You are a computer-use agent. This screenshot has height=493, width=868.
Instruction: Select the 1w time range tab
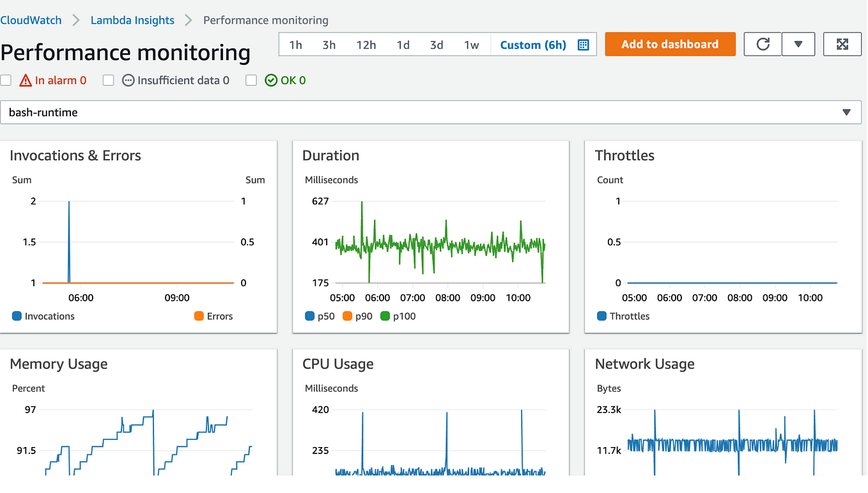tap(472, 45)
